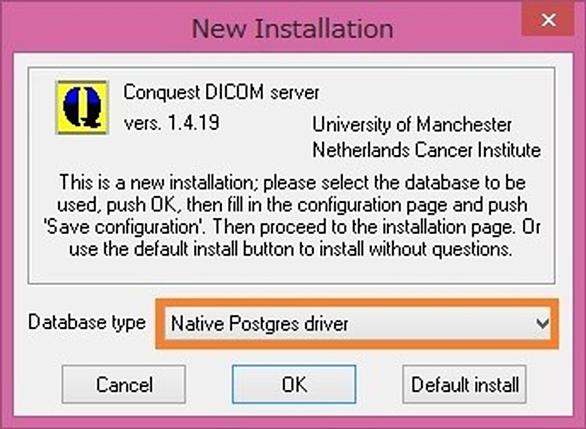The image size is (586, 429).
Task: Click blank area between Cancel and OK
Action: (x=209, y=384)
